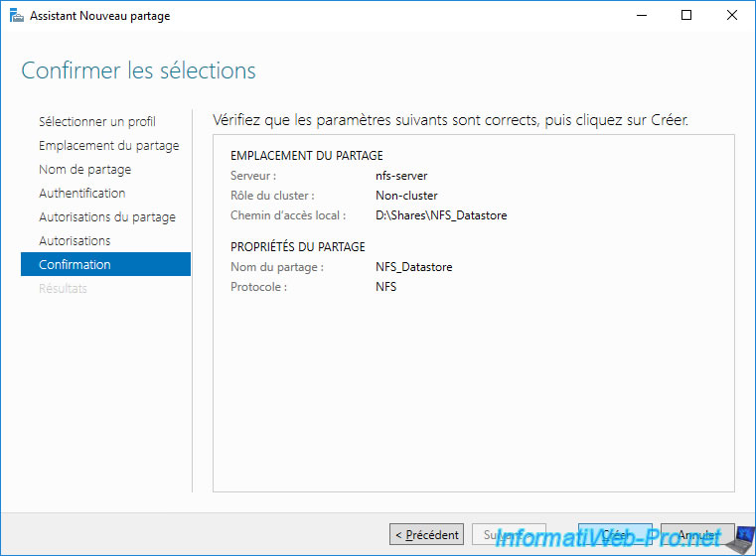This screenshot has width=756, height=556.
Task: Click the D:\Shares\NFS_Datastore local path value
Action: [441, 215]
